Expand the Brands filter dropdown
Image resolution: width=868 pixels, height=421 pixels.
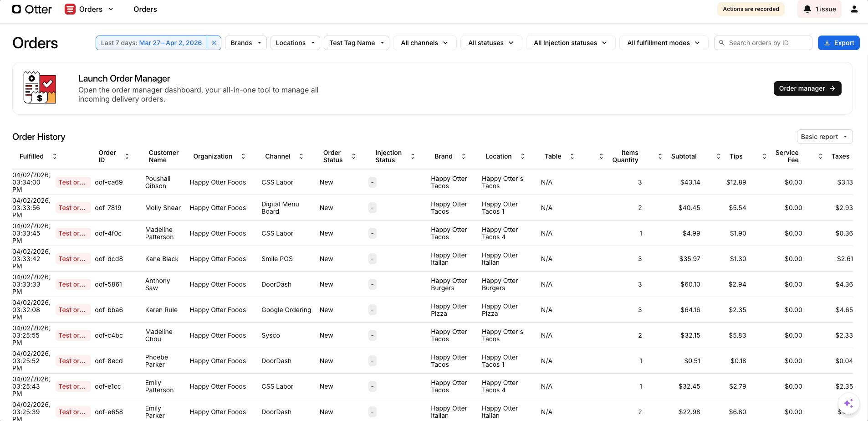pyautogui.click(x=245, y=43)
